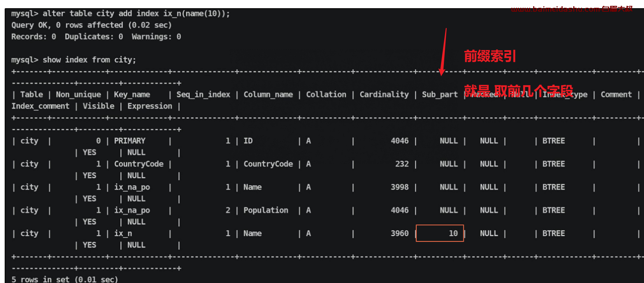The width and height of the screenshot is (644, 283).
Task: Select Non_unique value 0 in PRIMARY row
Action: tap(99, 141)
